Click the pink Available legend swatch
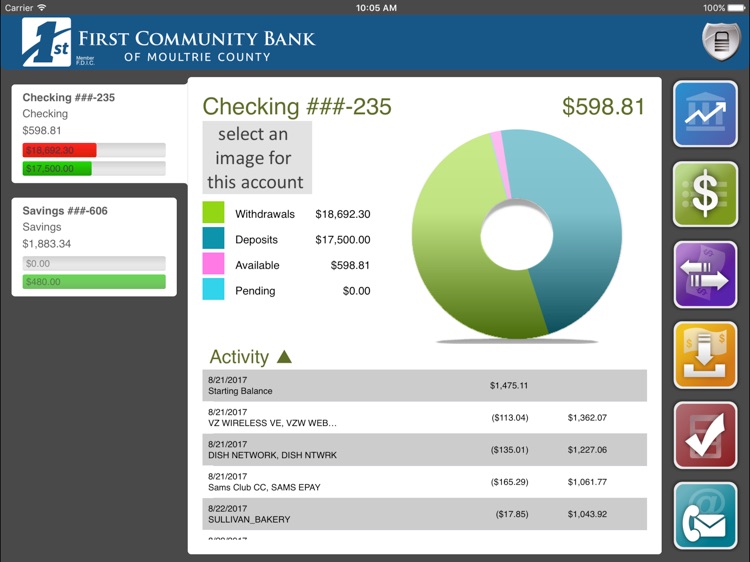This screenshot has width=750, height=562. pos(213,264)
